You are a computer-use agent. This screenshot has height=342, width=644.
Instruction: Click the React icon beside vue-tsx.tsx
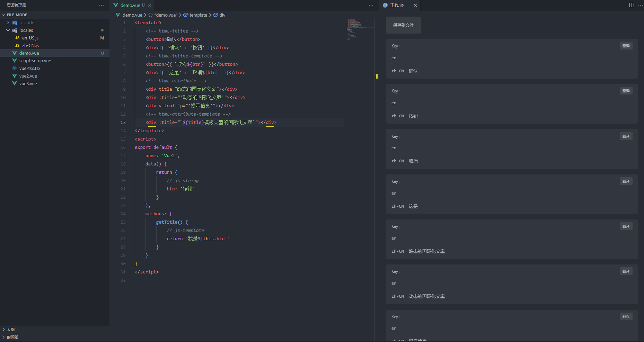tap(15, 68)
